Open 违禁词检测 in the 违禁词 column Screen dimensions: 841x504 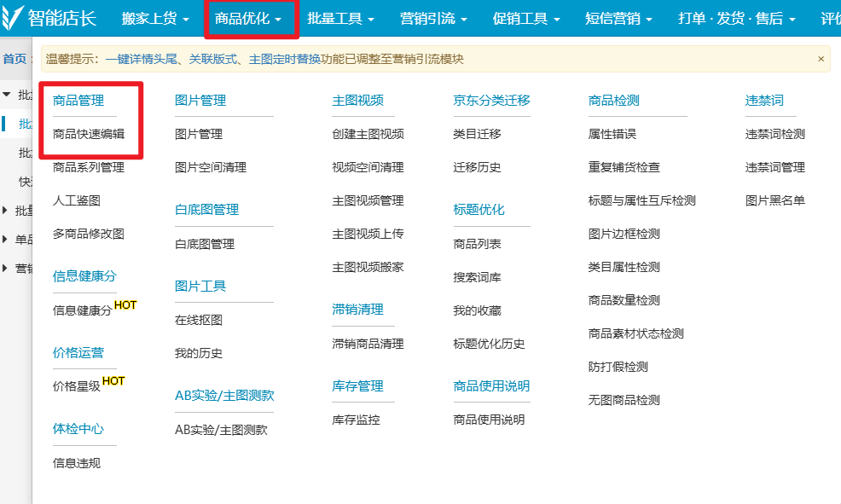(x=774, y=134)
